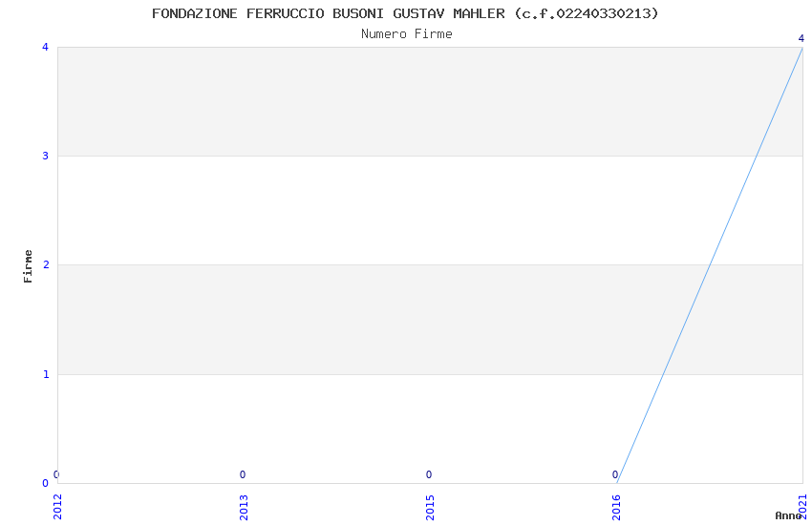Click the data label 0 above 2013
The width and height of the screenshot is (812, 525).
pyautogui.click(x=243, y=474)
